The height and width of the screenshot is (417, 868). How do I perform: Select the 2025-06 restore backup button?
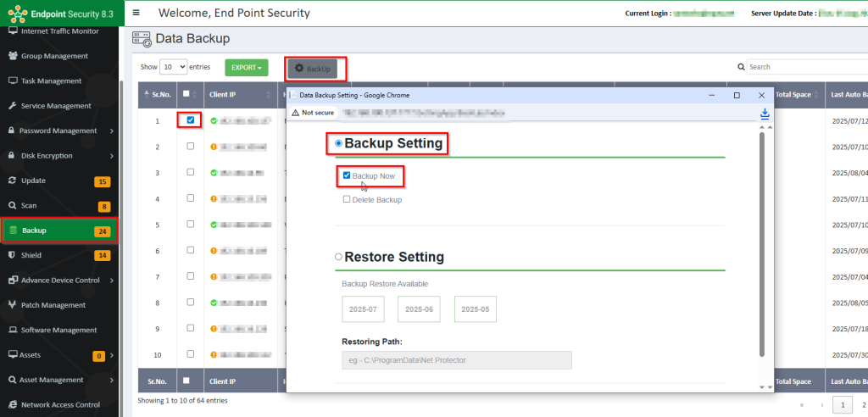pyautogui.click(x=418, y=309)
